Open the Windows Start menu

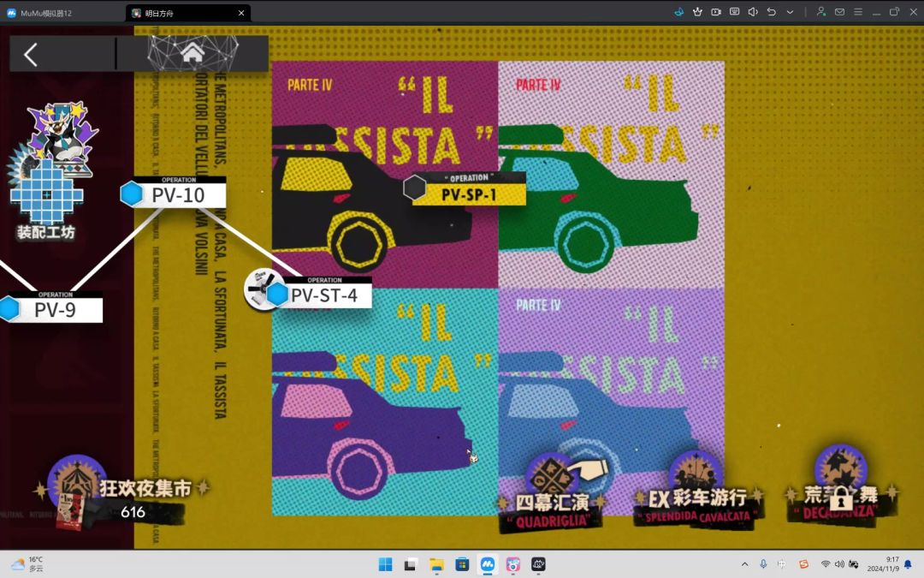tap(385, 564)
